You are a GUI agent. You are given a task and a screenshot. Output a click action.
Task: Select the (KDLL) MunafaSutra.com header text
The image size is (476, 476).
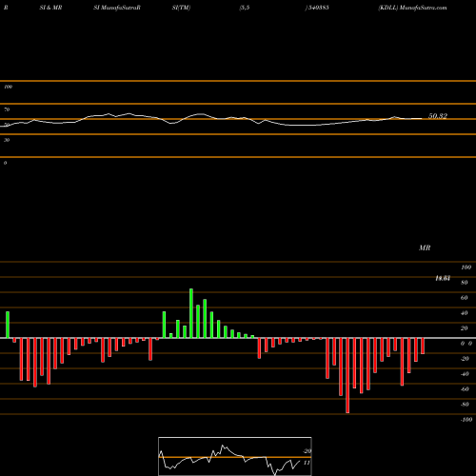click(x=412, y=8)
